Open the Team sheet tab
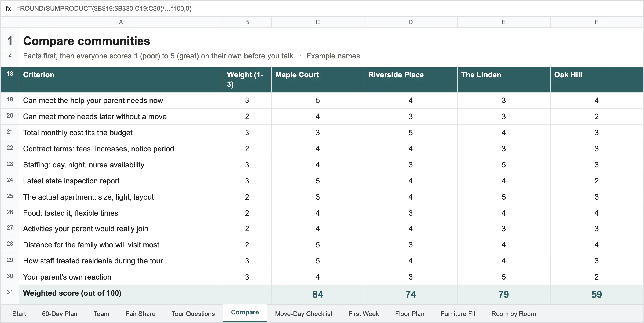Viewport: 644px width, 323px height. coord(101,314)
